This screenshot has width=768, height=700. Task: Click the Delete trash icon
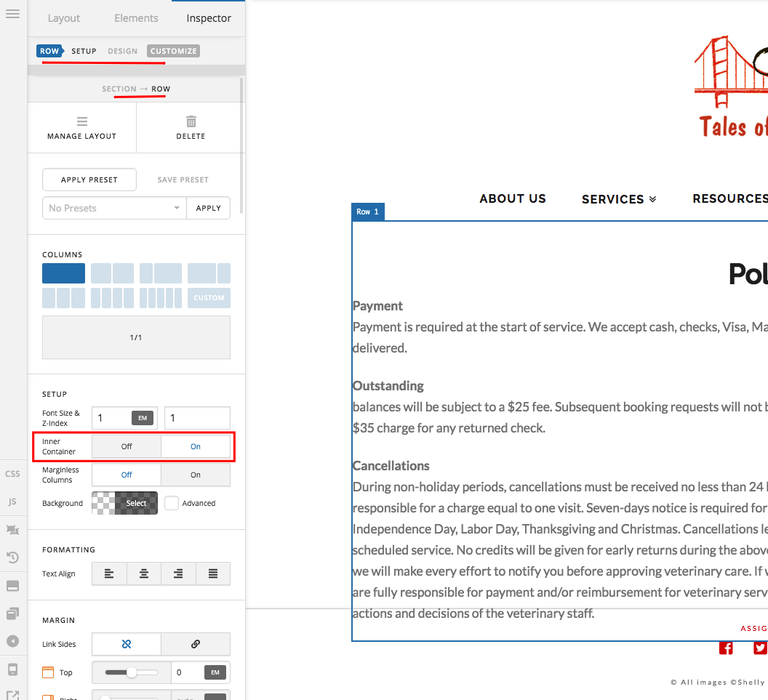(191, 121)
